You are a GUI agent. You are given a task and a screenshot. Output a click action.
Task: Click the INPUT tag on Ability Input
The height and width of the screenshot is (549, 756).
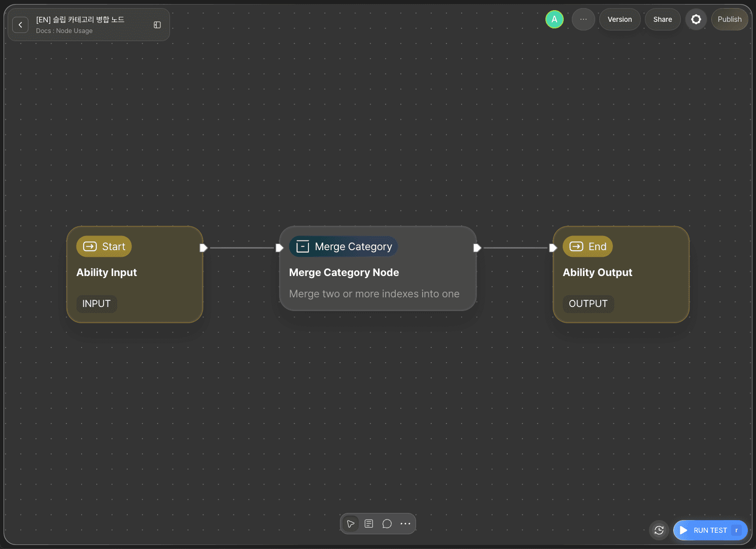tap(96, 303)
